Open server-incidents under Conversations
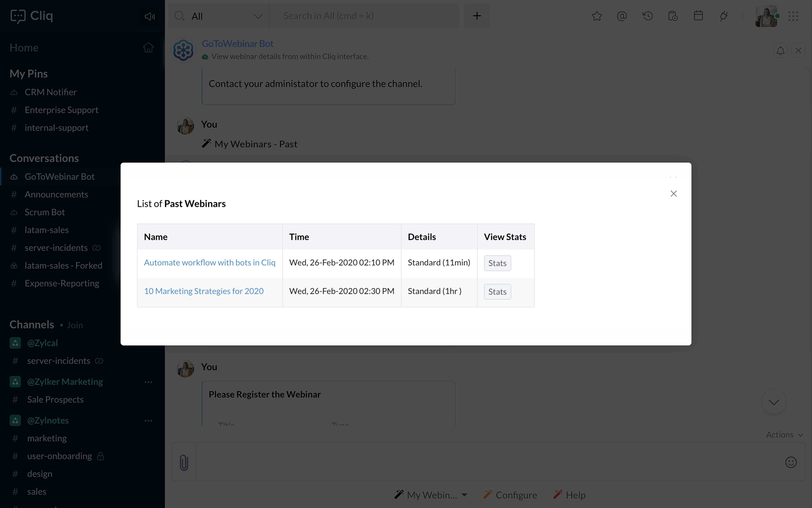 click(56, 248)
